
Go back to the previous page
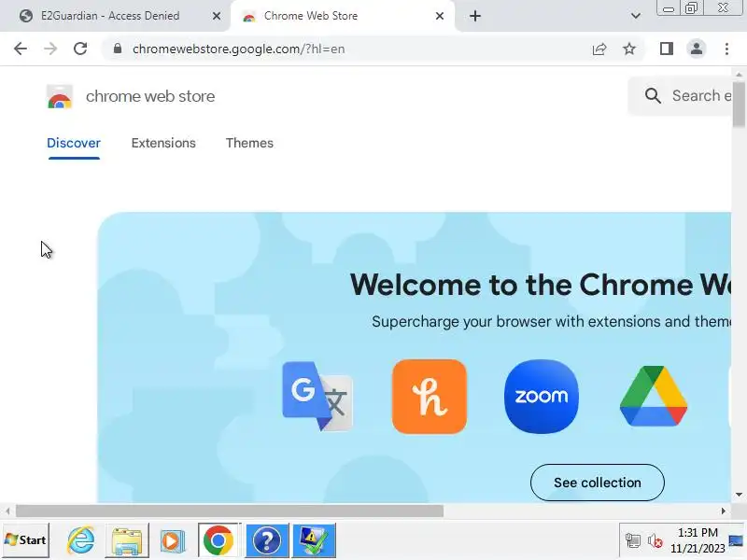click(21, 49)
